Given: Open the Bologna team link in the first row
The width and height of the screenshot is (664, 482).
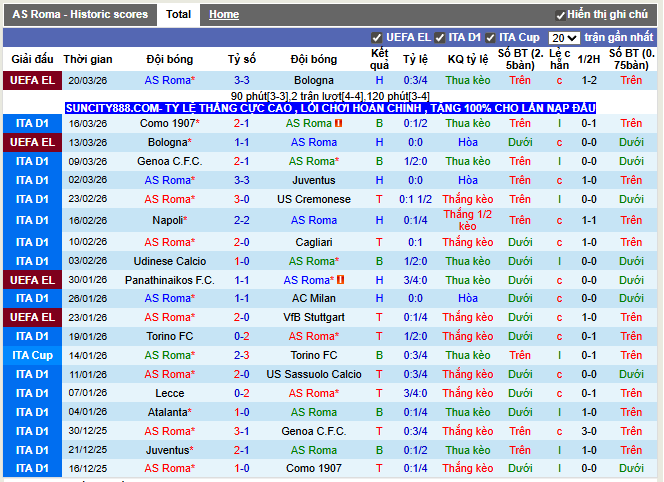Looking at the screenshot, I should coord(314,80).
